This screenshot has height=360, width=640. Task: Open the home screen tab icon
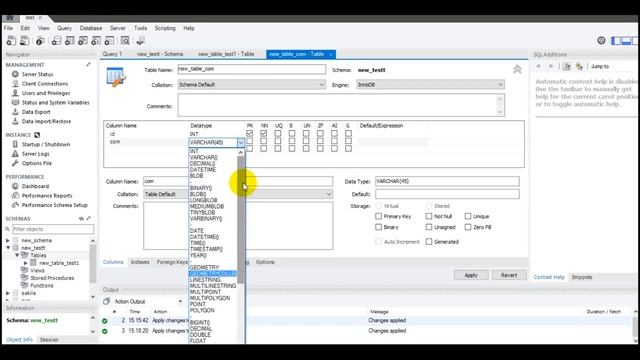10,18
